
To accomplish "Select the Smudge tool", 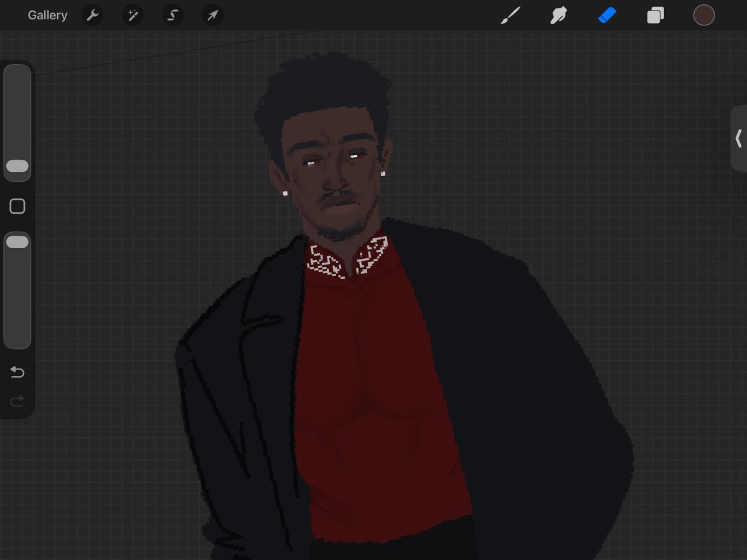I will (558, 16).
